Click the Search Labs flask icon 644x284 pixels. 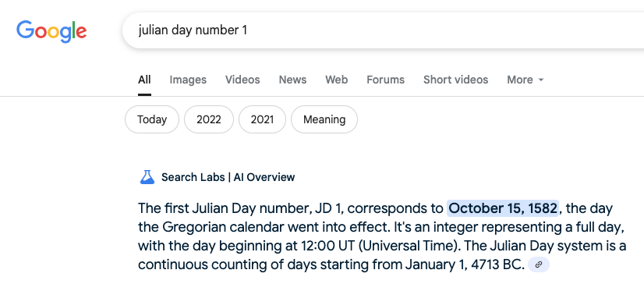click(x=147, y=177)
